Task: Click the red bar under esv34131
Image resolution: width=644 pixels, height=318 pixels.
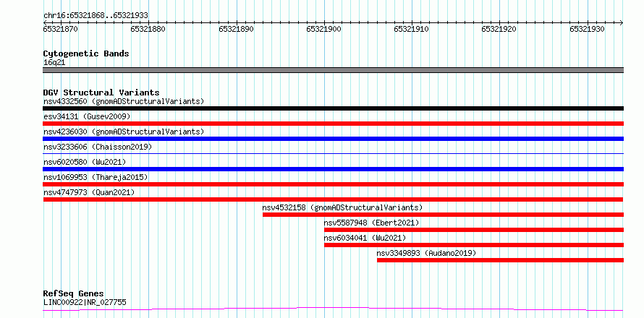Action: coord(333,124)
